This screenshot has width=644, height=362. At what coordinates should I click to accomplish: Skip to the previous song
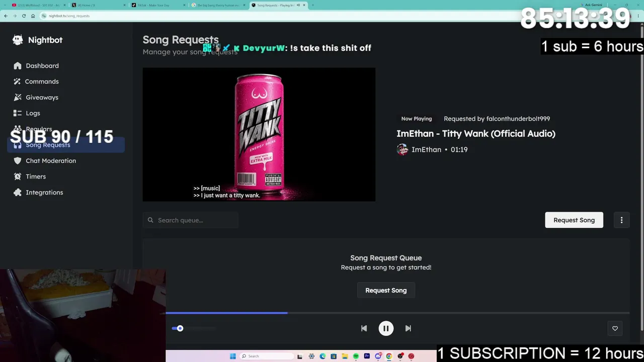coord(364,328)
